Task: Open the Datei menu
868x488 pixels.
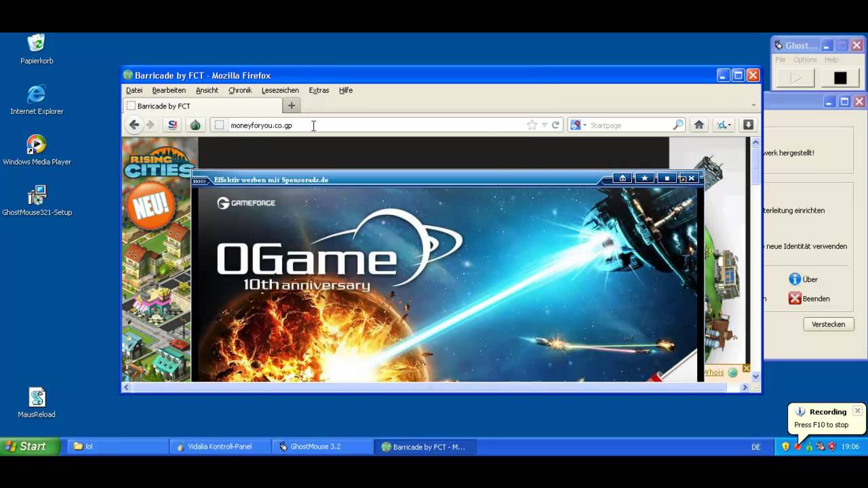Action: point(134,90)
